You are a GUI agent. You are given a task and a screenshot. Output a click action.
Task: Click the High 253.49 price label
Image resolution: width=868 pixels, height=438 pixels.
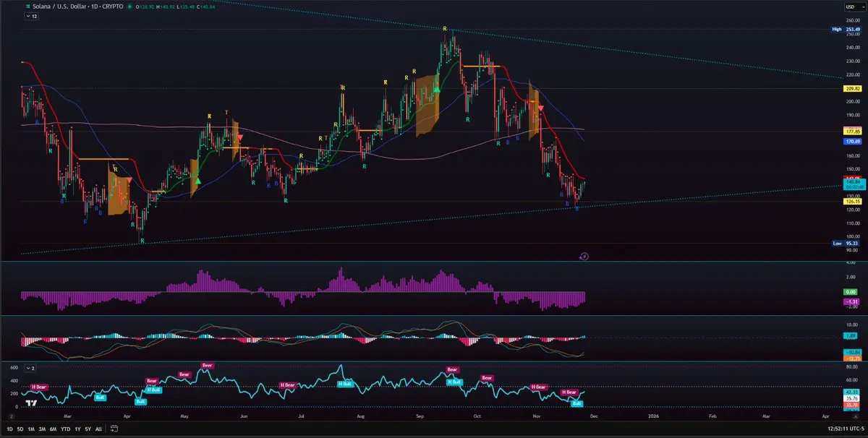coord(846,29)
